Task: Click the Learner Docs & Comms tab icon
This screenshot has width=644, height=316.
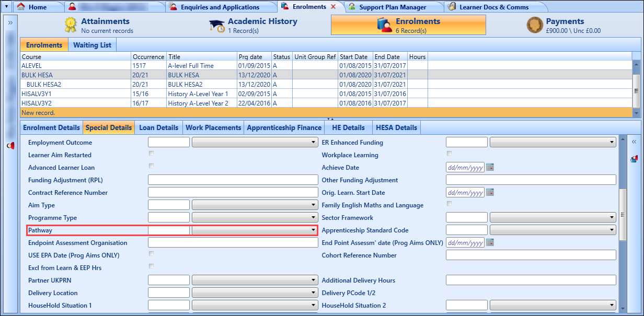Action: pyautogui.click(x=452, y=7)
